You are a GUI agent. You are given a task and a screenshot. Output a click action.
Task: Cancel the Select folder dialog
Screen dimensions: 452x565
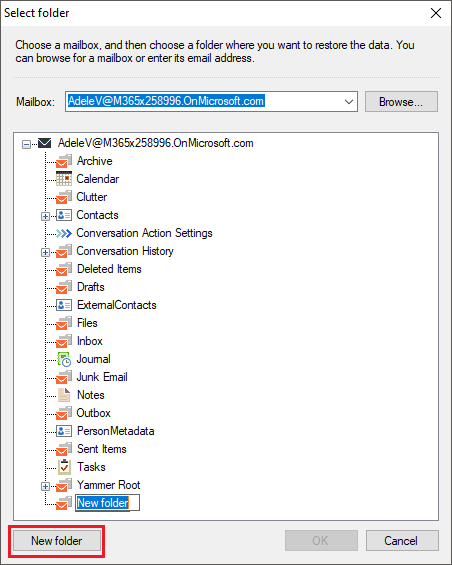coord(402,540)
